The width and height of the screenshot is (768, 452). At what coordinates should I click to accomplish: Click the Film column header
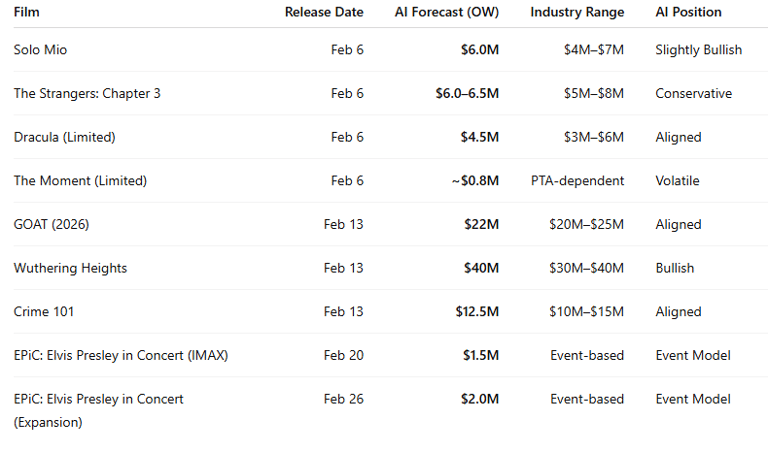point(27,12)
